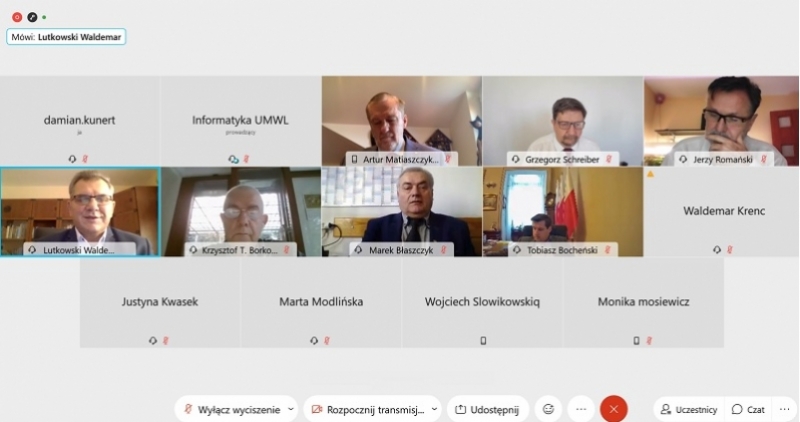800x422 pixels.
Task: Toggle mute with Wyłącz wyciszenie
Action: (232, 409)
